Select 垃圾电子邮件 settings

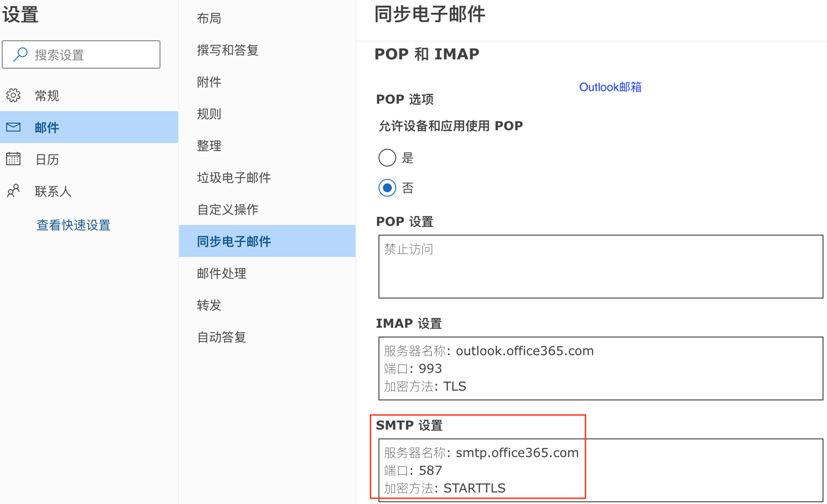click(234, 178)
